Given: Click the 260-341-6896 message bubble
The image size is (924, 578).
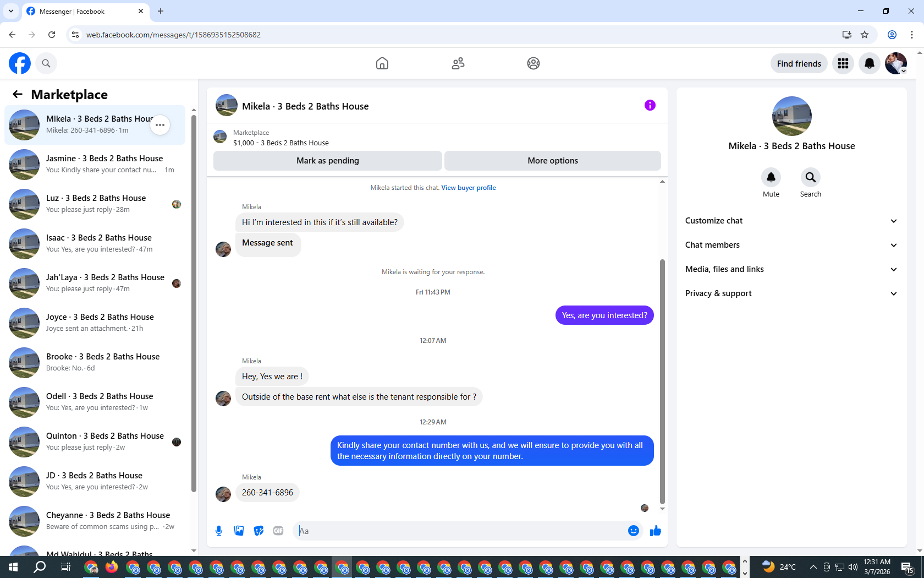Looking at the screenshot, I should pyautogui.click(x=267, y=493).
